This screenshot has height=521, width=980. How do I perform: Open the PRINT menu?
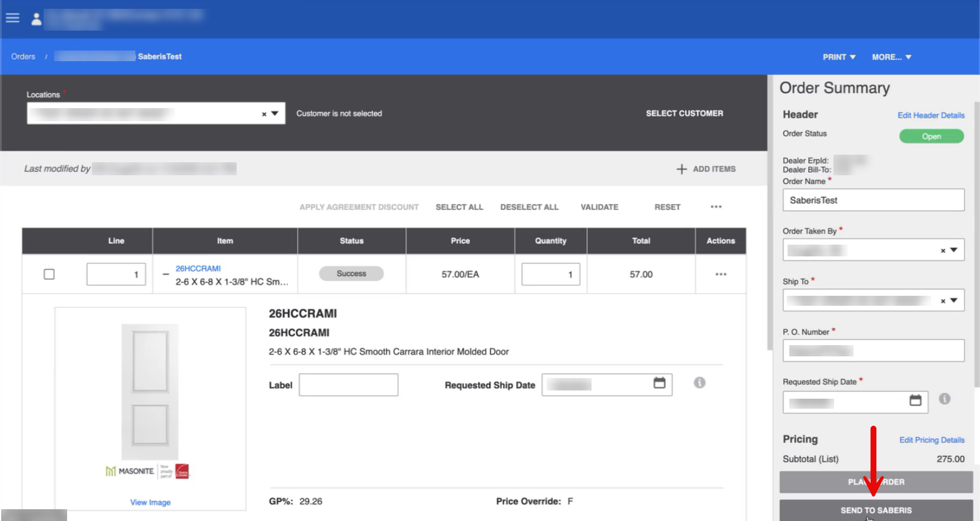pyautogui.click(x=839, y=57)
